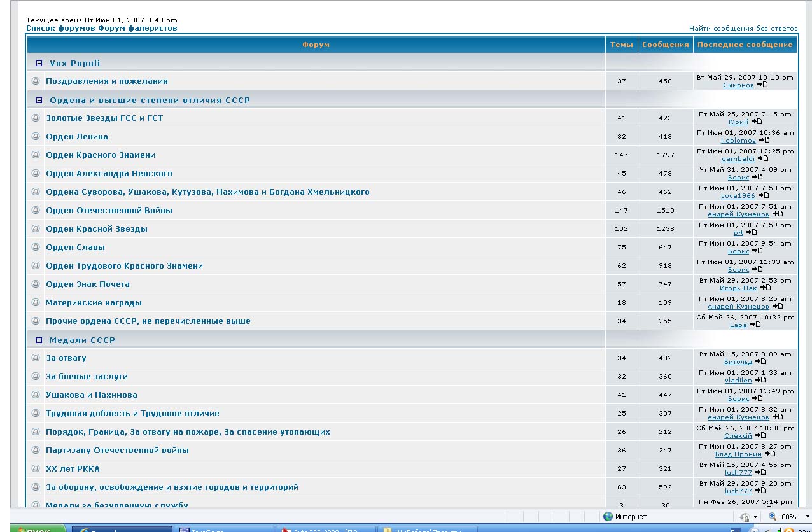
Task: Open the zoom level 100% dropdown
Action: (807, 517)
